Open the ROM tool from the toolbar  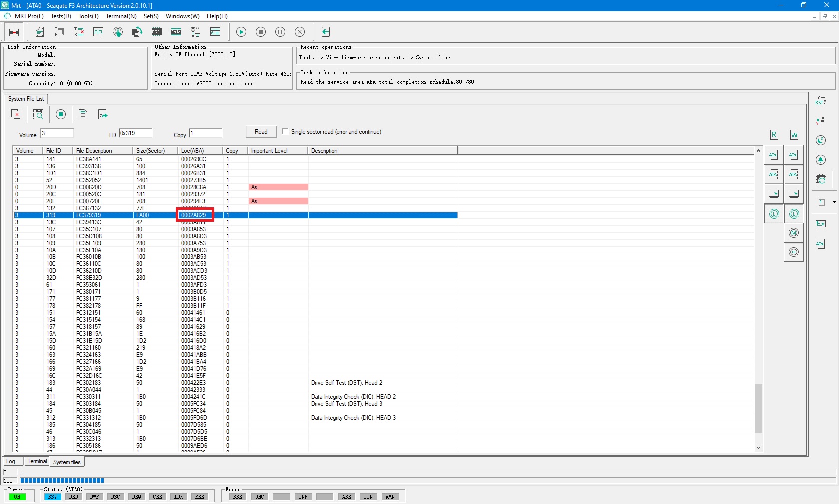[x=157, y=32]
